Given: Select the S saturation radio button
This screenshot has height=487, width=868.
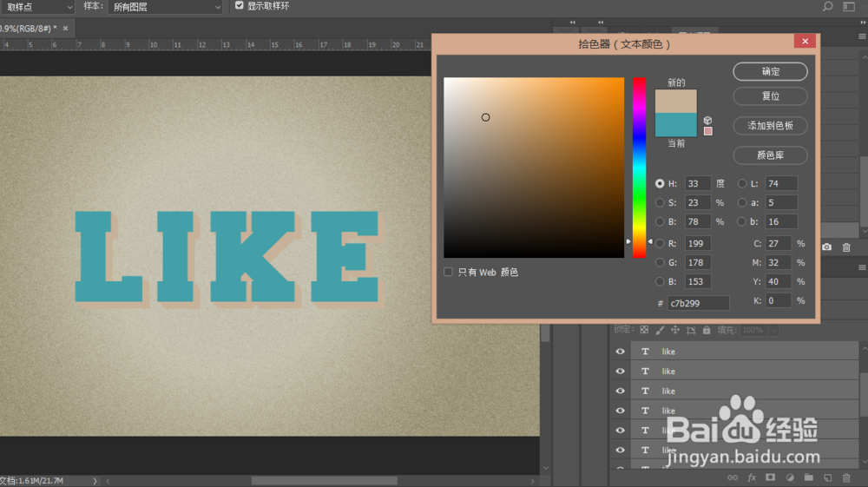Looking at the screenshot, I should point(660,202).
